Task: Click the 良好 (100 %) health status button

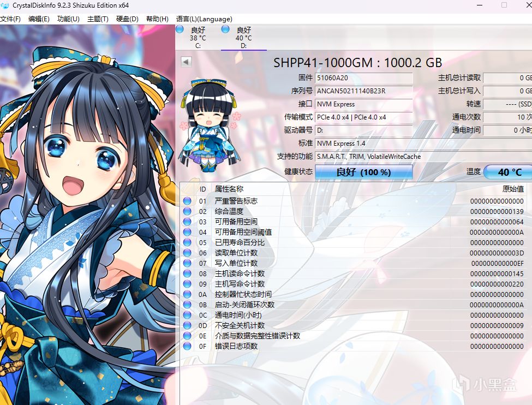Action: (364, 172)
